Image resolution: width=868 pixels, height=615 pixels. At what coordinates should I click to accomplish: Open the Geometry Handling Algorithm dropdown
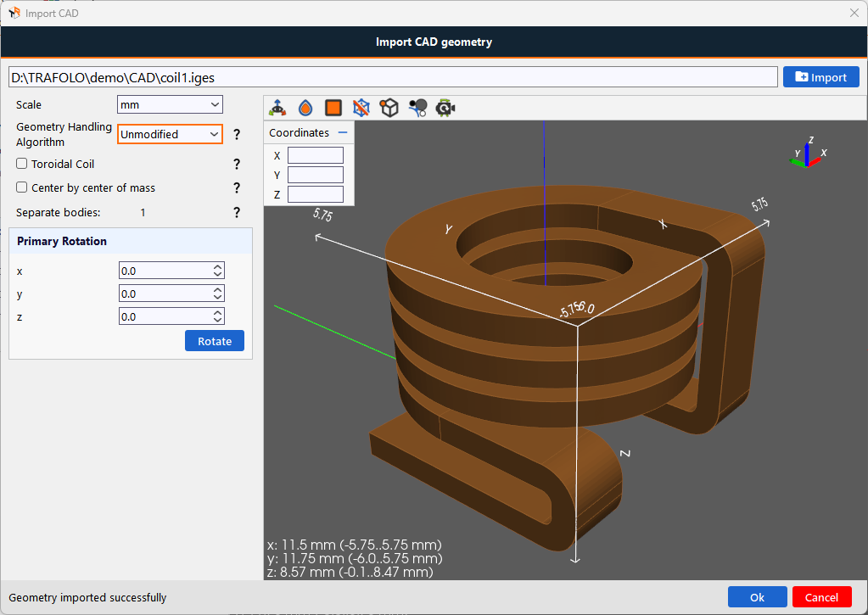pos(170,134)
